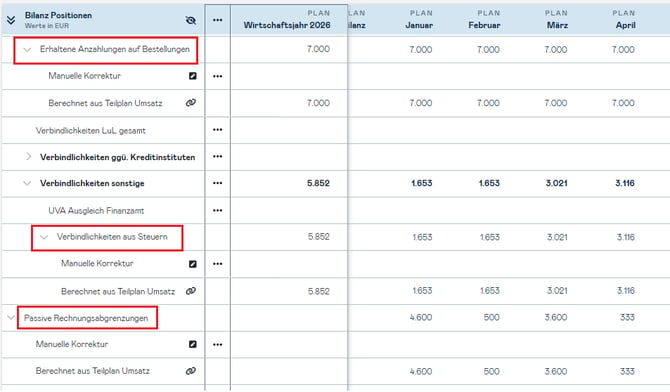This screenshot has width=670, height=392.
Task: Edit Manuelle Korrektur under Verbindlichkeiten aus Steuern
Action: pyautogui.click(x=193, y=264)
